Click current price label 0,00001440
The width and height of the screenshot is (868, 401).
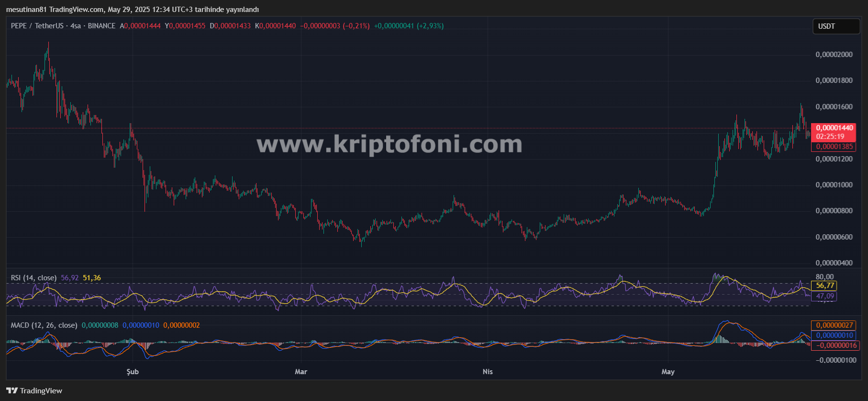click(x=835, y=128)
